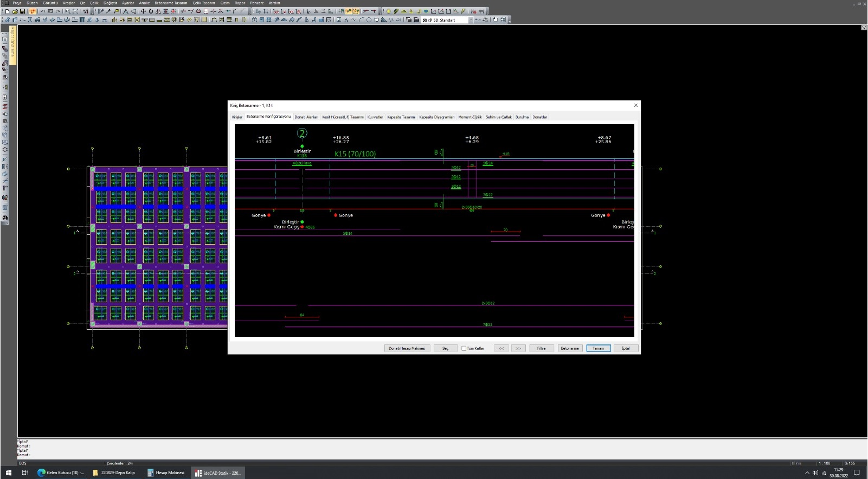Select the Text A drawing tool
The width and height of the screenshot is (868, 479).
(346, 20)
